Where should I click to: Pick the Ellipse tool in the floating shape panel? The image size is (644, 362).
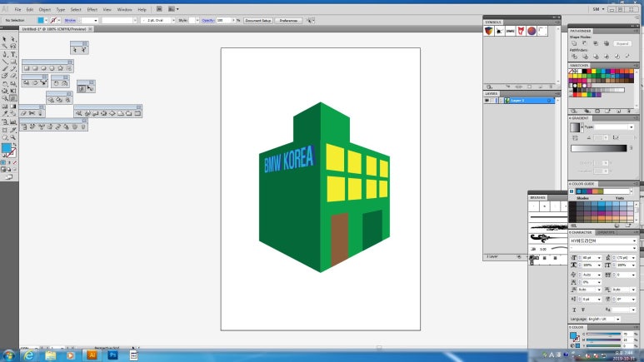click(43, 68)
